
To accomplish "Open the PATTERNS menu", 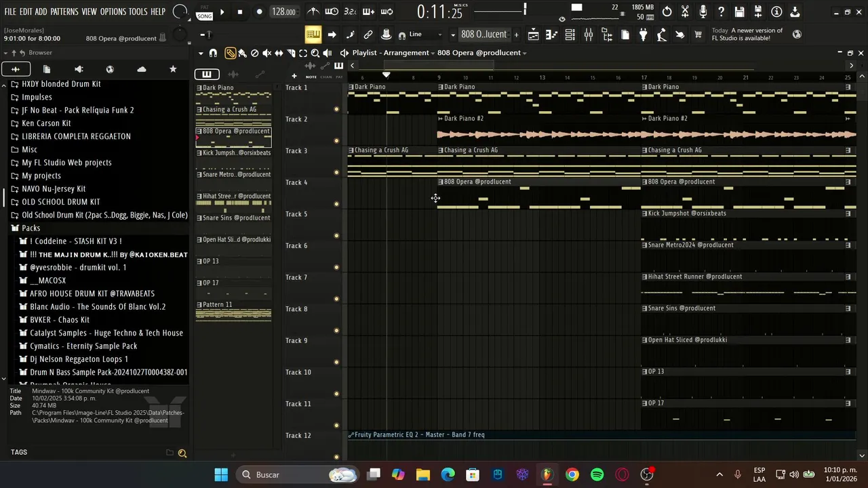I will (64, 12).
